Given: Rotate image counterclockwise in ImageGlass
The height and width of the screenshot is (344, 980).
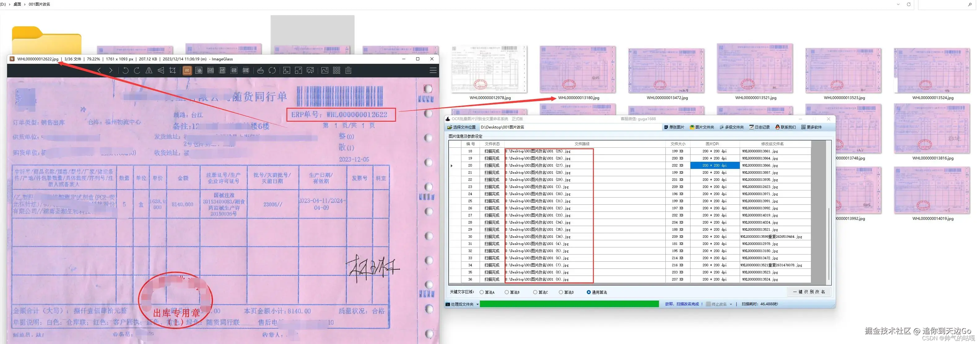Looking at the screenshot, I should pyautogui.click(x=125, y=70).
